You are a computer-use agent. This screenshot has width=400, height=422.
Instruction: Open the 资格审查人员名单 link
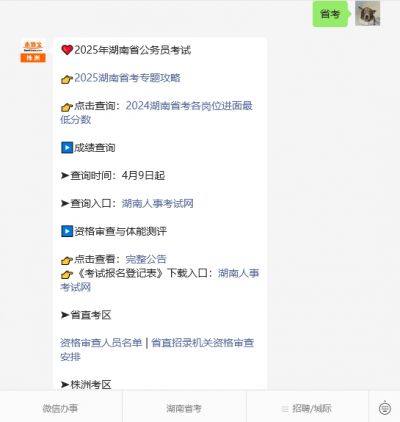(x=101, y=343)
